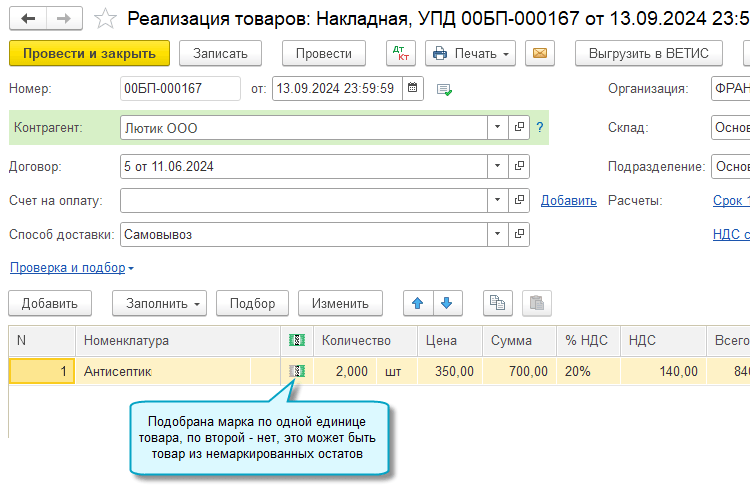Expand the Счет на оплату dropdown
The height and width of the screenshot is (485, 750).
(497, 200)
